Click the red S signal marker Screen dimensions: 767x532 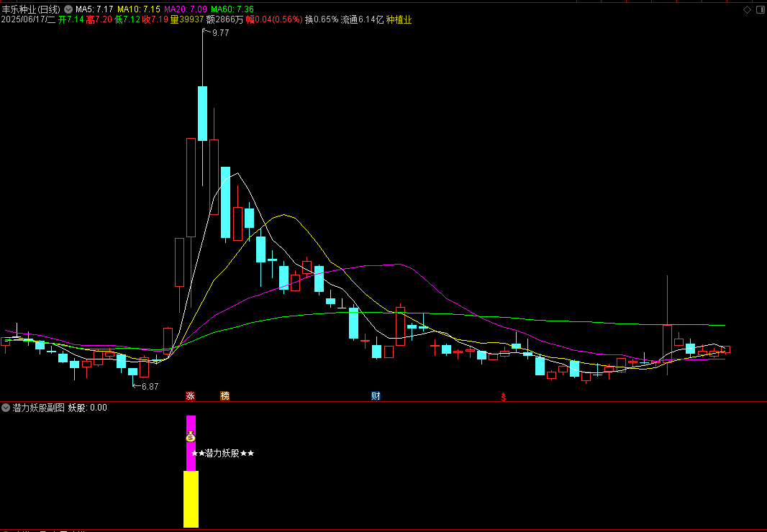pyautogui.click(x=504, y=397)
